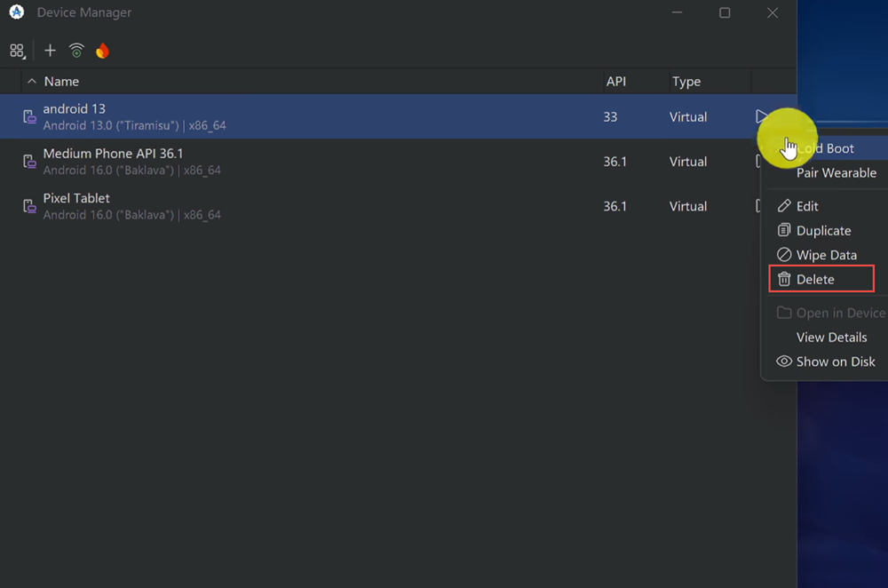Open View Details for the device
The height and width of the screenshot is (588, 888).
point(831,338)
